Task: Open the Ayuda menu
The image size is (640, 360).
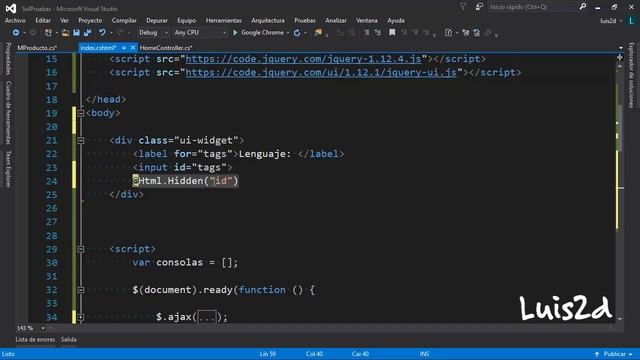Action: [x=396, y=20]
